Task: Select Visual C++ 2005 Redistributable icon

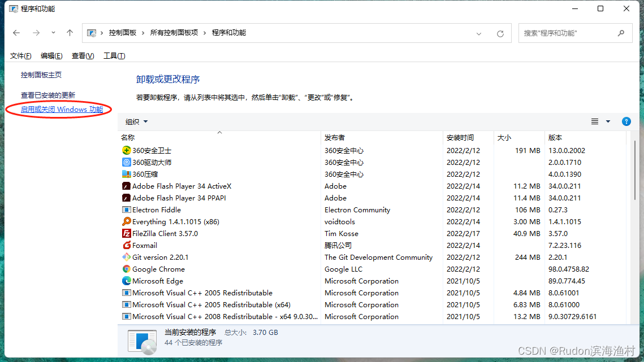Action: click(x=127, y=293)
